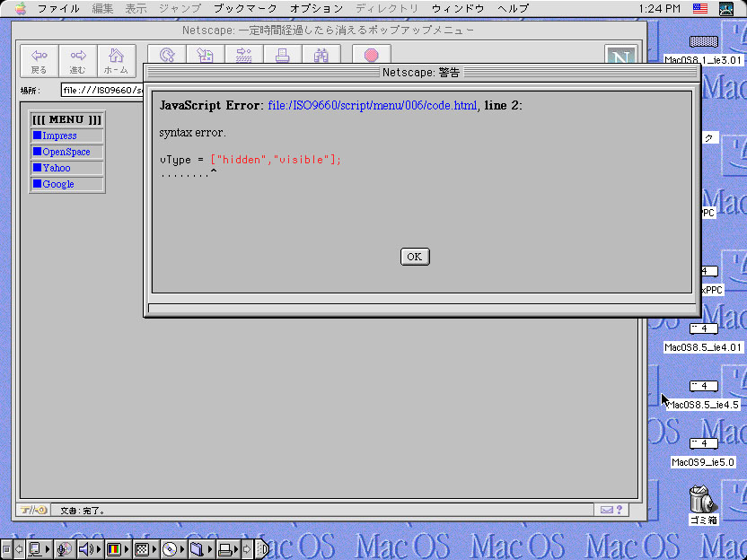
Task: Open the monitor resolution control strip module
Action: pyautogui.click(x=145, y=549)
